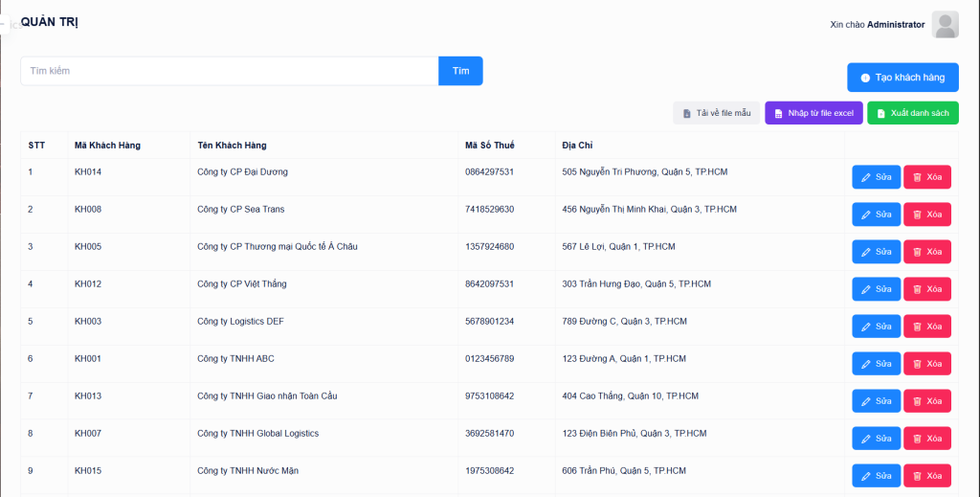
Task: Click the Mã Số Thuế column header
Action: (x=490, y=146)
